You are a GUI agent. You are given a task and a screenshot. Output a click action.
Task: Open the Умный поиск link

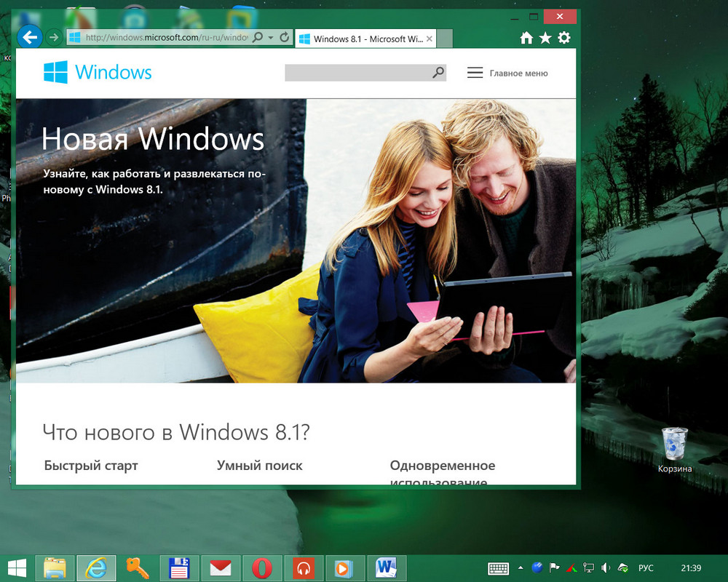260,465
